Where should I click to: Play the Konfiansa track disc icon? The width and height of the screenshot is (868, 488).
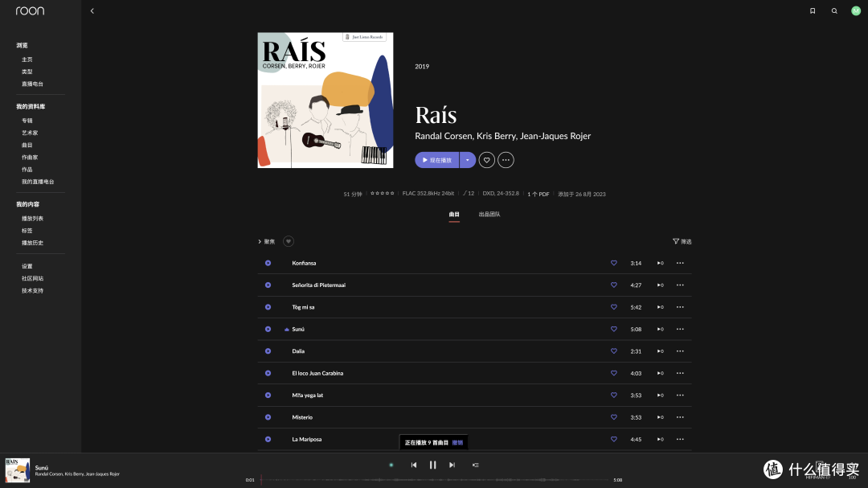click(268, 263)
